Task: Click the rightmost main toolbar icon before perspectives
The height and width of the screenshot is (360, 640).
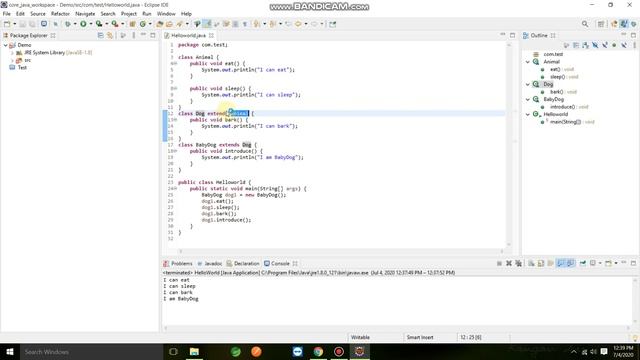Action: pyautogui.click(x=333, y=24)
